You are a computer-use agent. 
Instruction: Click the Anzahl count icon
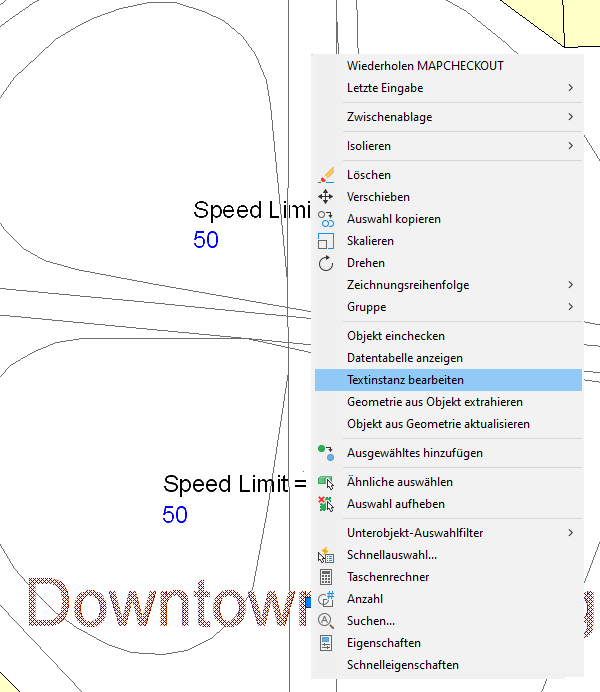pyautogui.click(x=326, y=599)
